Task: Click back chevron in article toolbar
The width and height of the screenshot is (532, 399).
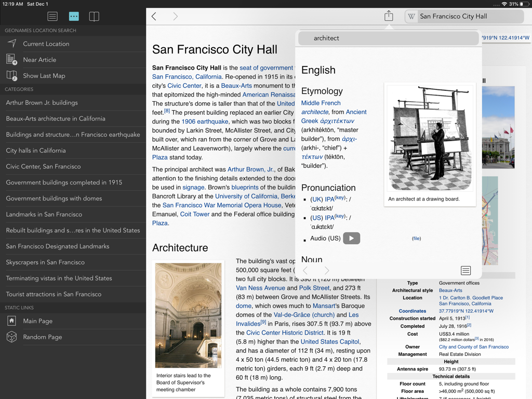Action: (154, 16)
